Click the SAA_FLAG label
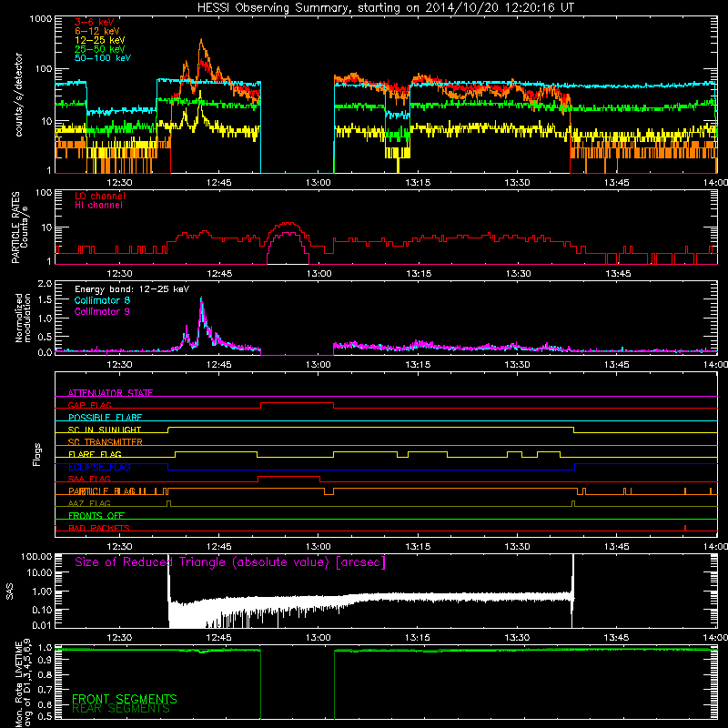Image resolution: width=728 pixels, height=728 pixels. (x=89, y=479)
